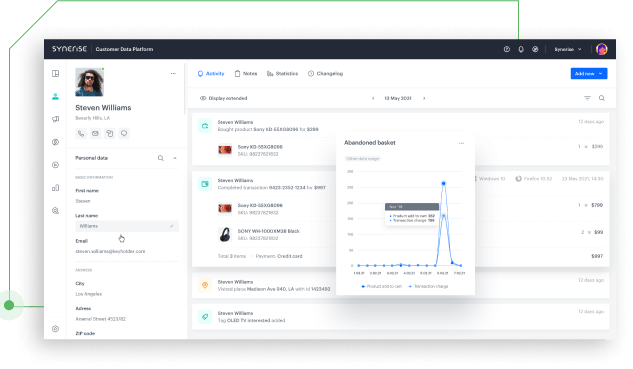Open the help icon in top bar
The width and height of the screenshot is (633, 369).
point(507,49)
